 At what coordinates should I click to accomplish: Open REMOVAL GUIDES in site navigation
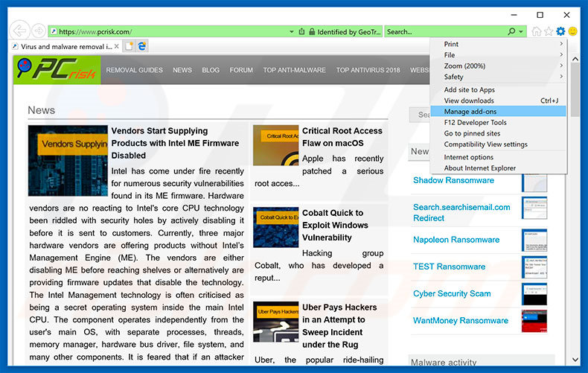tap(134, 70)
